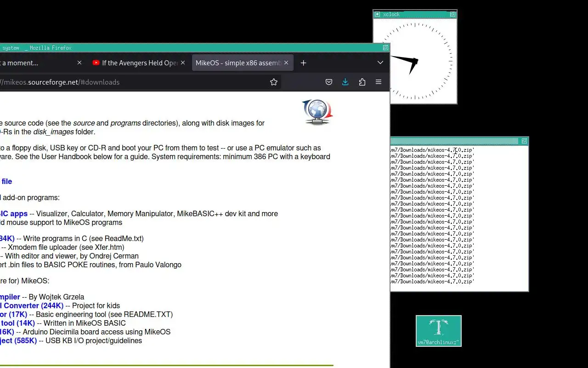This screenshot has width=588, height=368.
Task: Open the 'mpiler' link by Wojtek Grzela
Action: [10, 297]
